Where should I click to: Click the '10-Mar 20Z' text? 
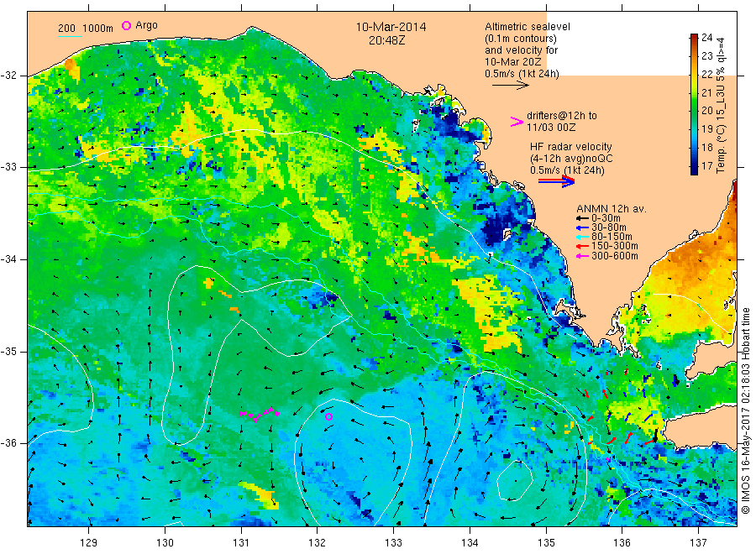point(513,62)
